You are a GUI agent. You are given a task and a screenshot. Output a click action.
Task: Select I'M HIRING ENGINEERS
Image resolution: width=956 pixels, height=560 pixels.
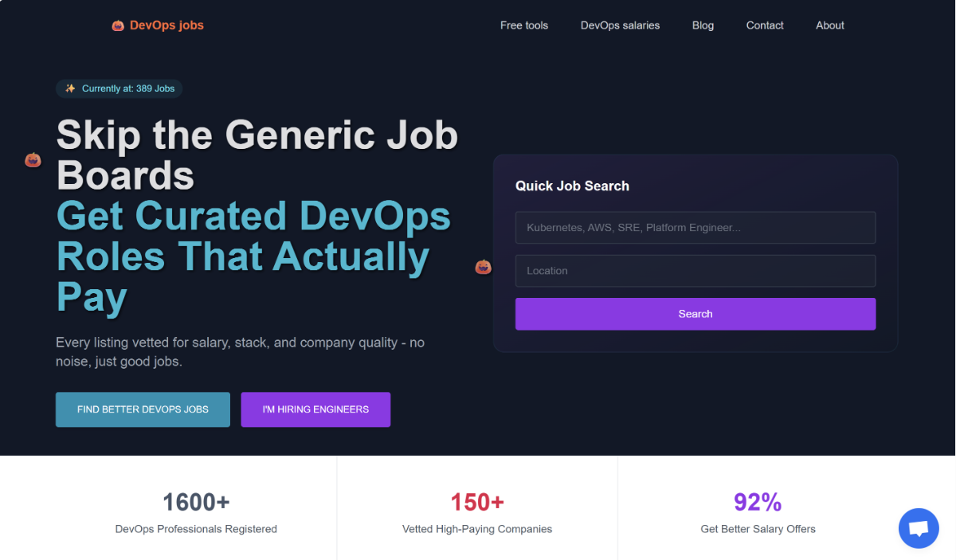click(315, 409)
